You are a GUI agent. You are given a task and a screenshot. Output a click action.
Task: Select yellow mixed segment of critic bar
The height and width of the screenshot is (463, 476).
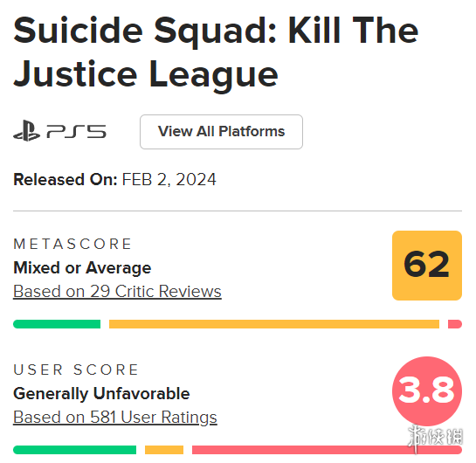click(x=274, y=324)
